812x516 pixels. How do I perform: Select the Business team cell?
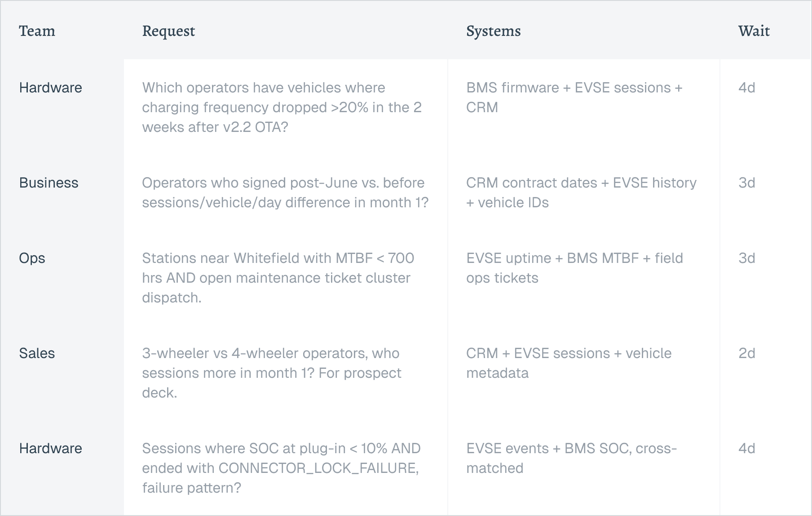(x=49, y=183)
